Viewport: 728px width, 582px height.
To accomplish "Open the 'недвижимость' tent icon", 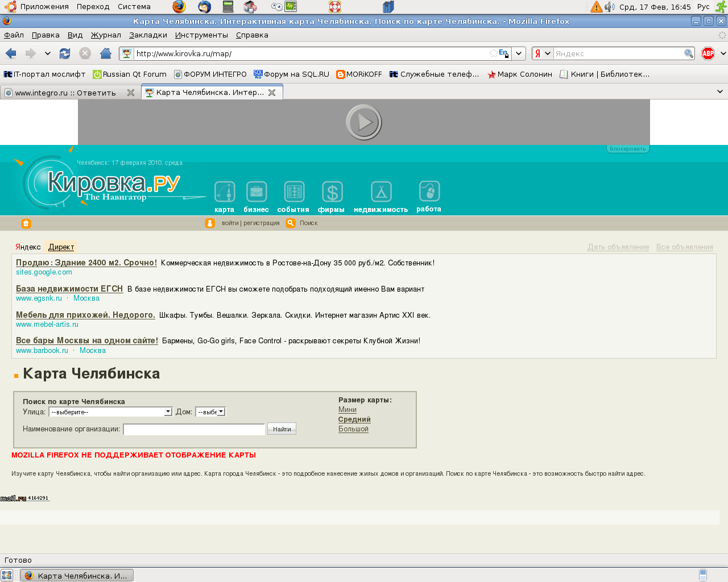I will 381,192.
